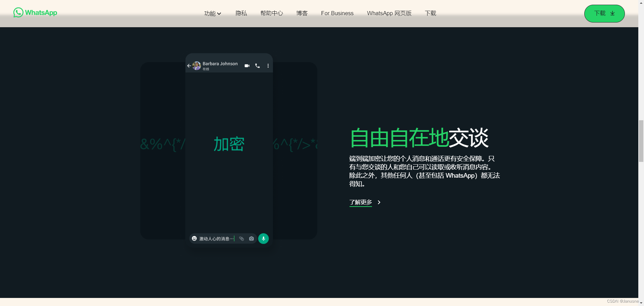Image resolution: width=644 pixels, height=306 pixels.
Task: Open WhatsApp 网页版
Action: tap(389, 13)
